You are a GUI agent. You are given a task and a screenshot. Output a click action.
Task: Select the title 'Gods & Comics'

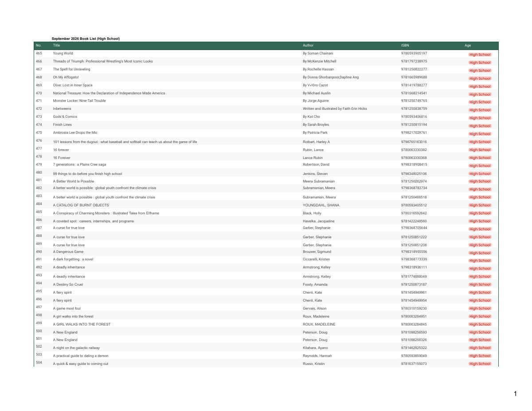[x=65, y=116]
